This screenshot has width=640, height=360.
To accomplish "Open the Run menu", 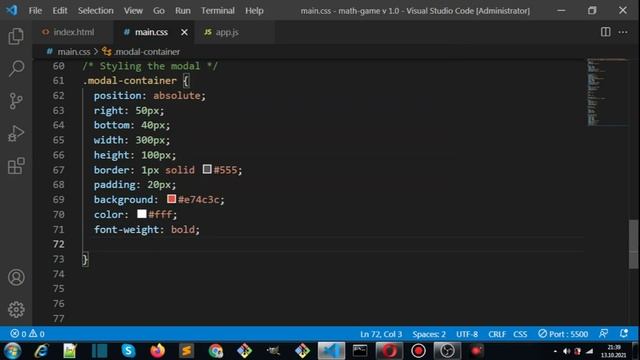I will [x=182, y=11].
